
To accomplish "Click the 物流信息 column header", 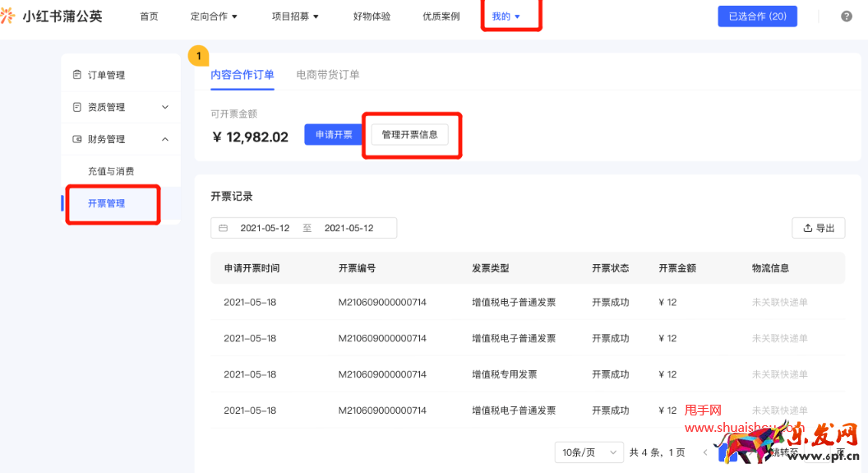I will click(x=770, y=268).
